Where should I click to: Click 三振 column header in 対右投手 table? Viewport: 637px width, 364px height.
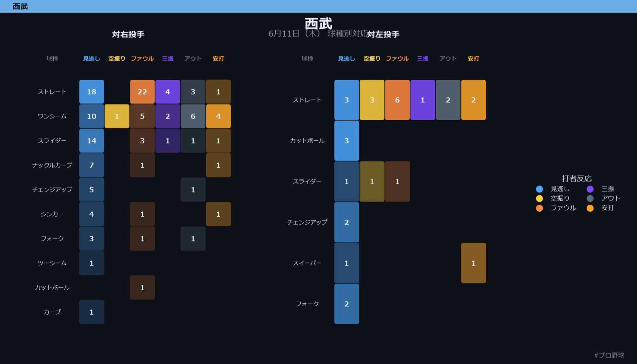click(168, 59)
